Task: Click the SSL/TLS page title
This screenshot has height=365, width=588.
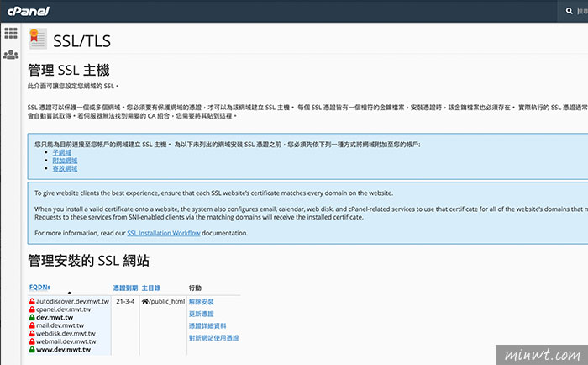Action: pos(81,41)
